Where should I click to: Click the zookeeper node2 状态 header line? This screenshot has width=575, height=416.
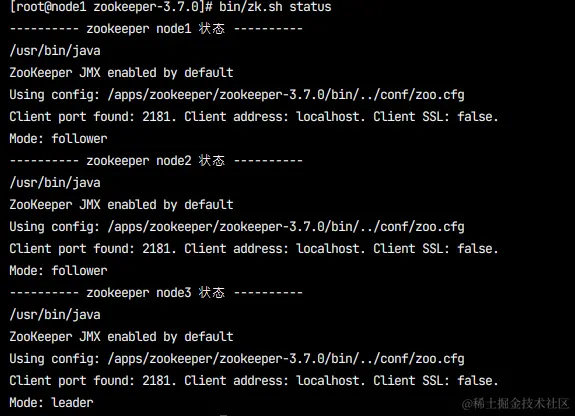156,161
